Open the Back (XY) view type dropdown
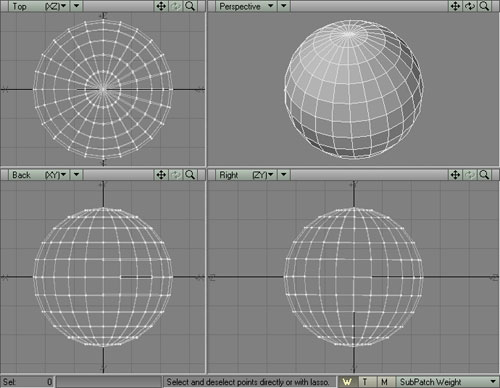This screenshot has width=500, height=388. [x=39, y=175]
